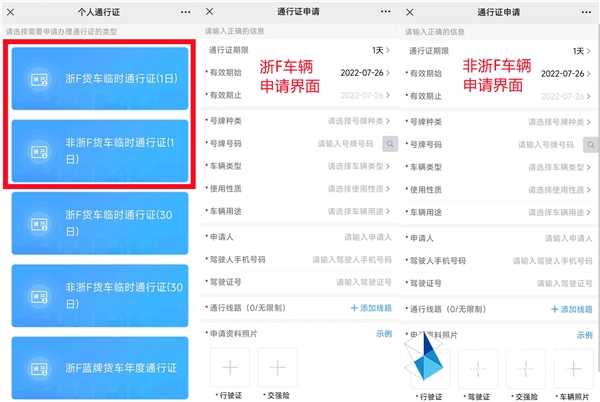Focus 号牌号码 input in 非浙F form
600x402 pixels.
(546, 145)
